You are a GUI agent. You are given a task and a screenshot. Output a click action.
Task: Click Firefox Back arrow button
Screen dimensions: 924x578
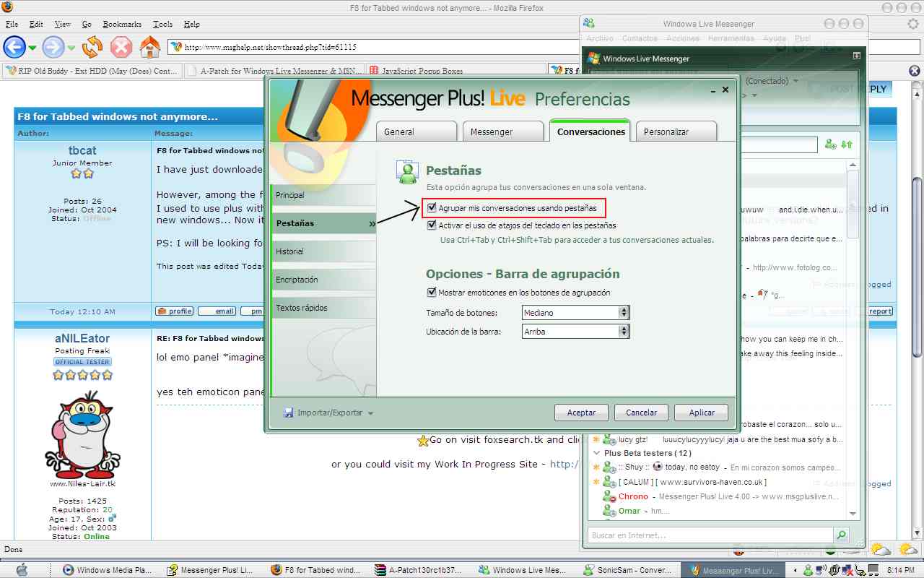[x=14, y=48]
